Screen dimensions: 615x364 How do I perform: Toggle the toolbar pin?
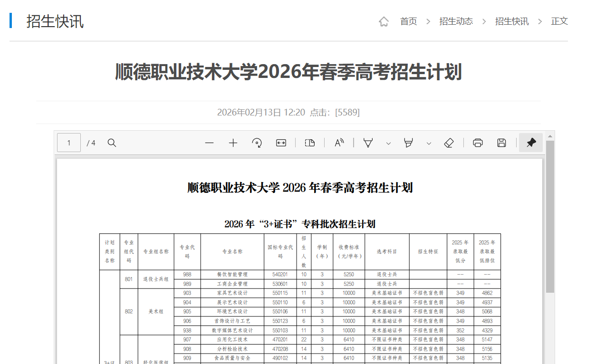pyautogui.click(x=531, y=143)
